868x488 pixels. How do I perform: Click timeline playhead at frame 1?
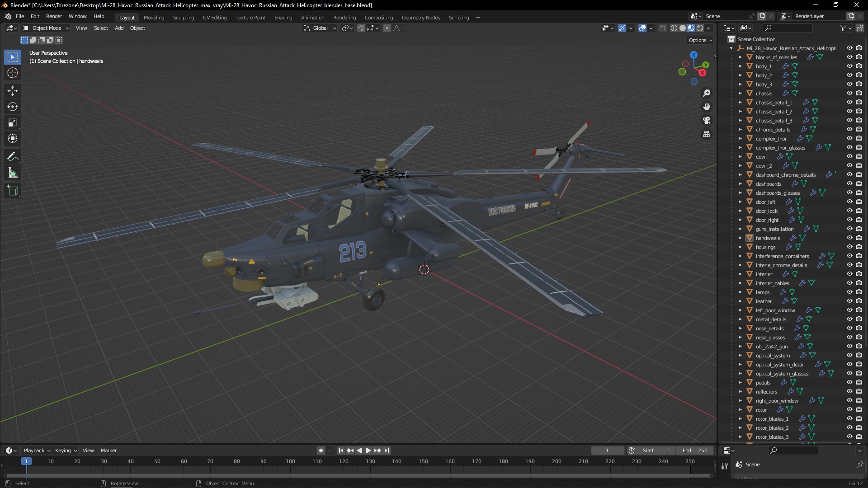pos(26,461)
